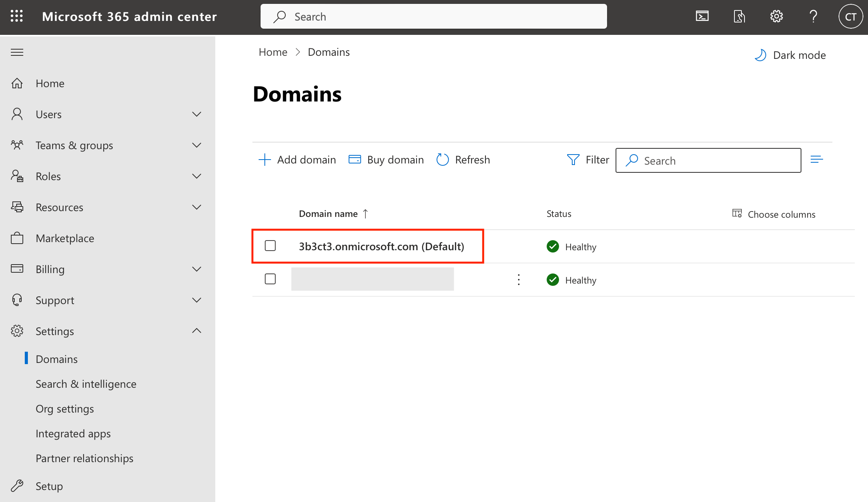Open the second redacted domain name
This screenshot has height=502, width=868.
tap(372, 279)
